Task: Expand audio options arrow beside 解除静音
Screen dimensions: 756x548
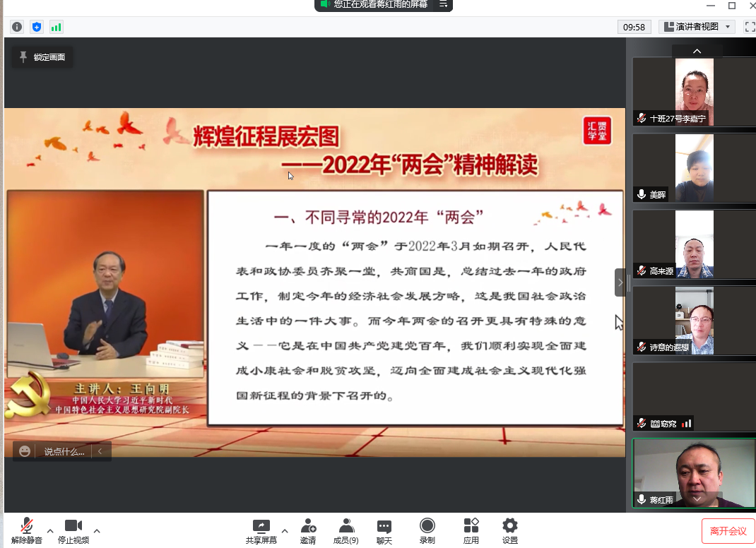Action: pos(50,531)
